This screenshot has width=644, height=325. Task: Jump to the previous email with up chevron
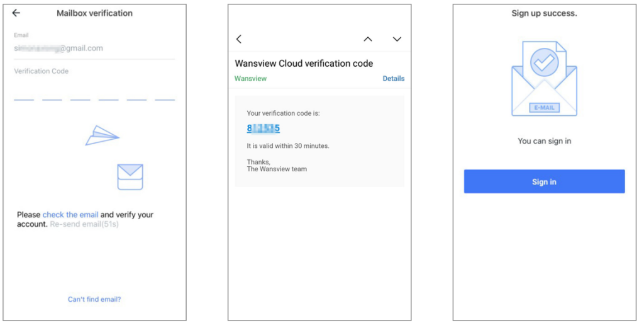[368, 39]
